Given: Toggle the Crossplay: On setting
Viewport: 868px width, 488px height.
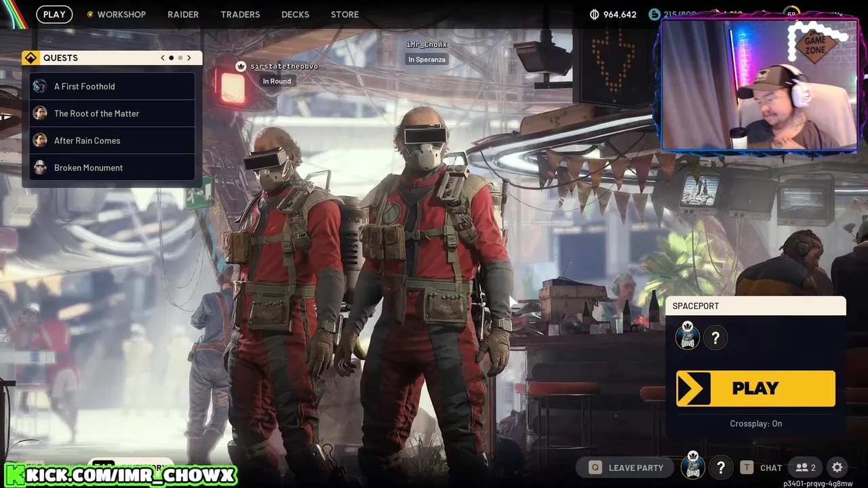Looking at the screenshot, I should [755, 424].
